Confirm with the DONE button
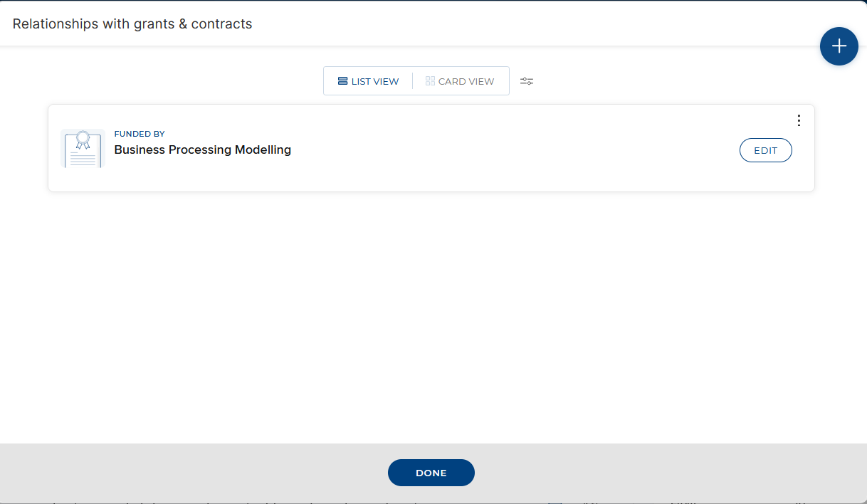Viewport: 867px width, 504px height. coord(431,473)
